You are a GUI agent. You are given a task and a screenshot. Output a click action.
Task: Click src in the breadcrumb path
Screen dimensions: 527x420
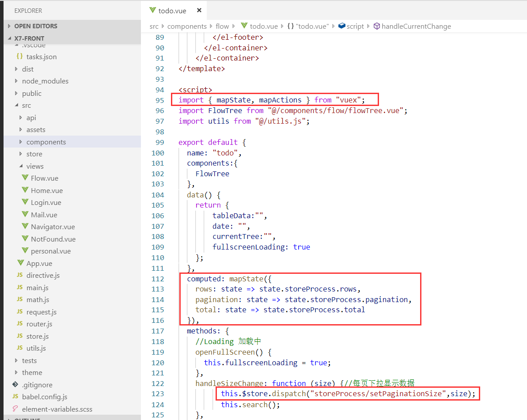click(x=154, y=26)
